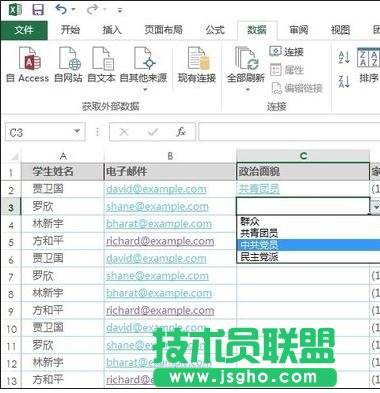The width and height of the screenshot is (380, 393).
Task: Open the 排序 sort dialog
Action: coord(368,65)
